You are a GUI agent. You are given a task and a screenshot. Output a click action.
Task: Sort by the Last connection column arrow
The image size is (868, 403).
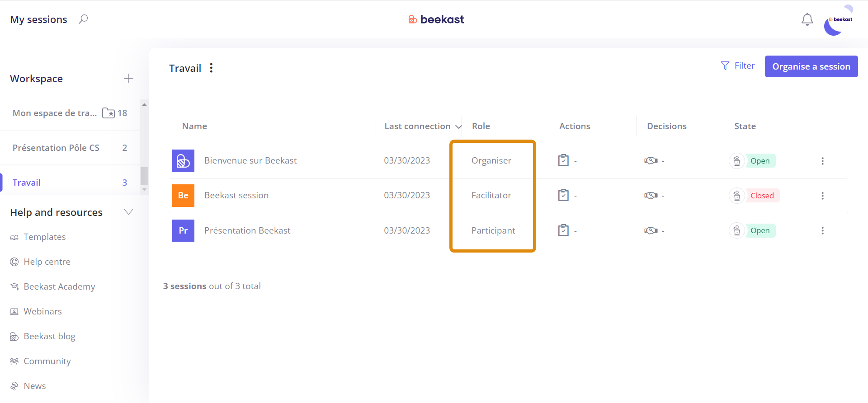pyautogui.click(x=458, y=127)
